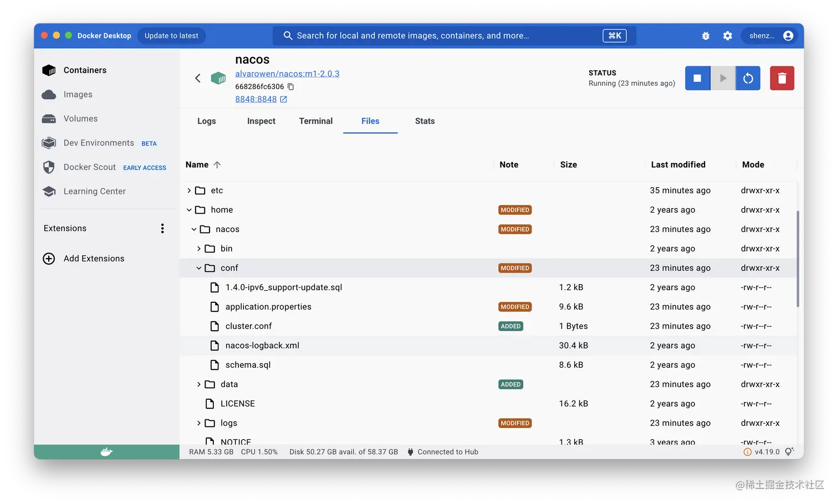Select 1.4.0-ipv6_support-update.sql file
This screenshot has height=504, width=838.
click(284, 287)
